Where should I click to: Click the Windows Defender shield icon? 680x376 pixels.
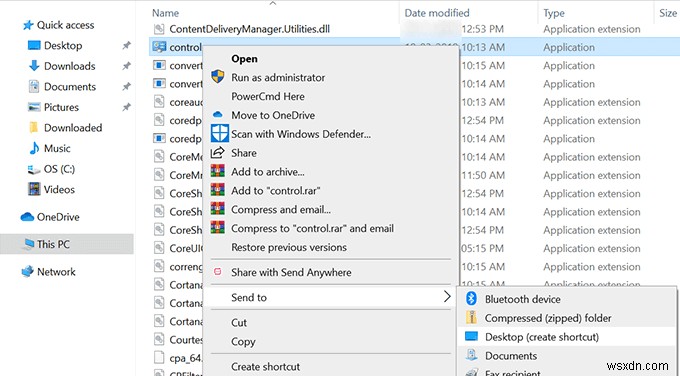pos(219,134)
